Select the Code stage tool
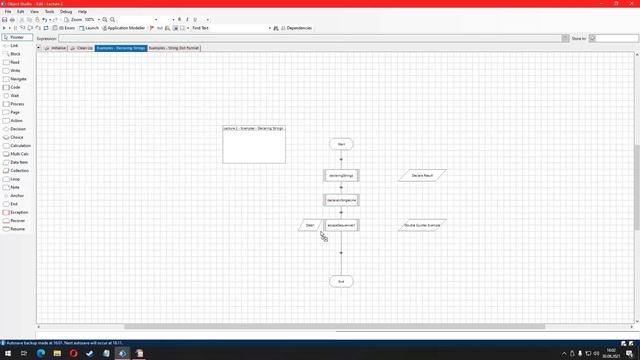Image resolution: width=640 pixels, height=360 pixels. [x=12, y=87]
